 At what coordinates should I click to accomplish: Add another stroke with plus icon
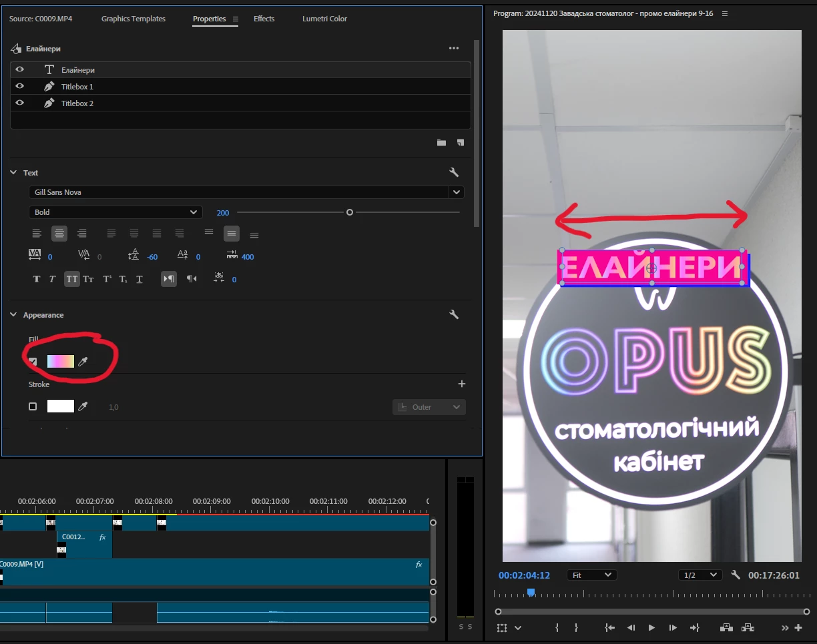[461, 384]
